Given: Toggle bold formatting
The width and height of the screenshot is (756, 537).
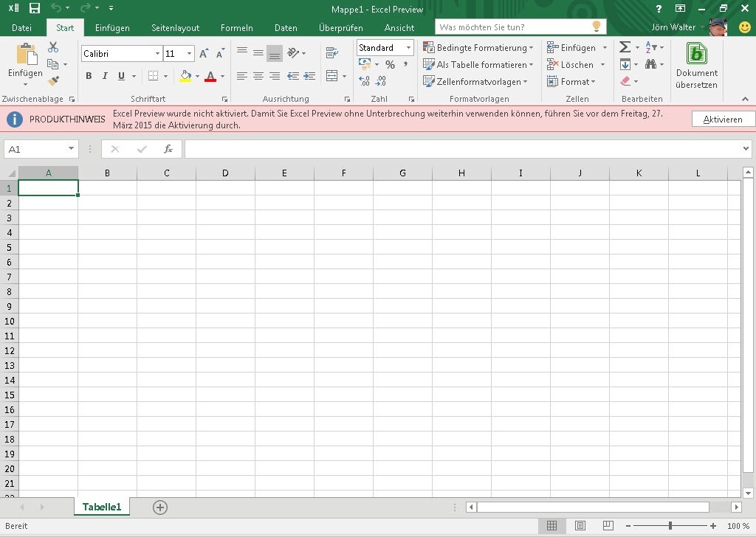Looking at the screenshot, I should point(89,76).
